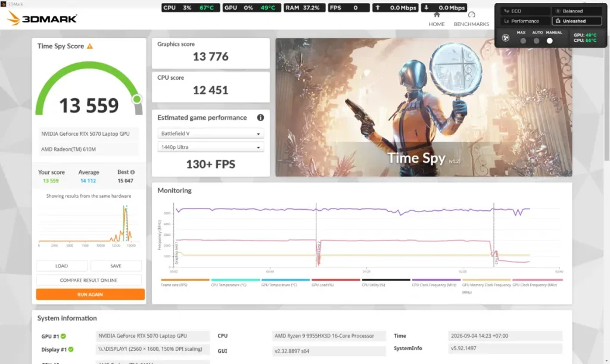Expand the Battlefield V game dropdown
Viewport: 610px width, 364px height.
(x=210, y=133)
